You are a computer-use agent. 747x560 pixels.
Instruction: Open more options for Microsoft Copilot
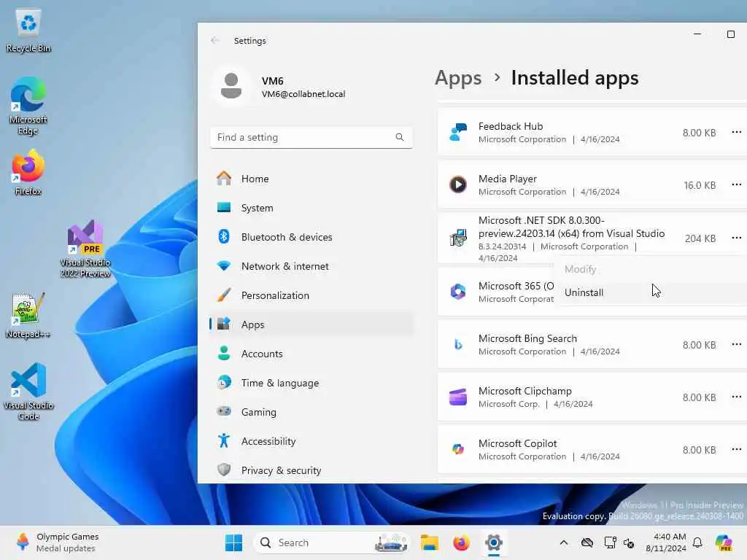click(737, 449)
